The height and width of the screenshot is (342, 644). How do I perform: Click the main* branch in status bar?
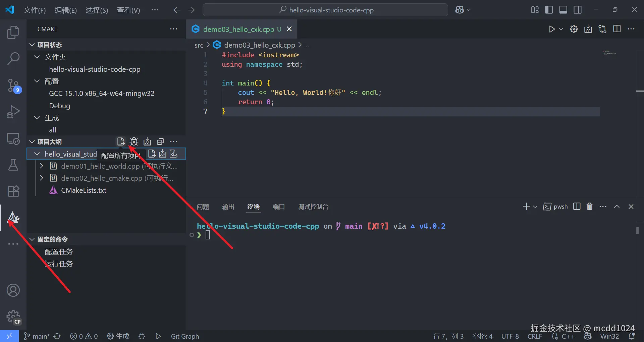coord(37,336)
